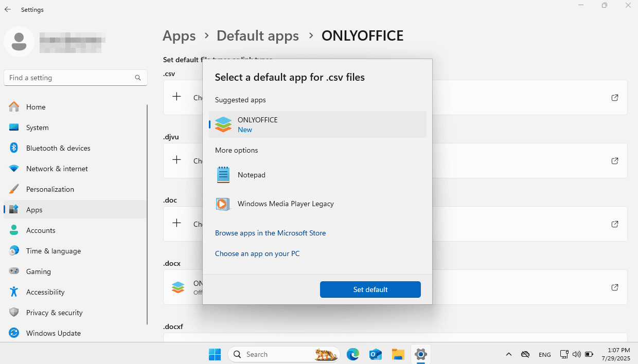Launch Microsoft Edge from the taskbar

coord(353,354)
